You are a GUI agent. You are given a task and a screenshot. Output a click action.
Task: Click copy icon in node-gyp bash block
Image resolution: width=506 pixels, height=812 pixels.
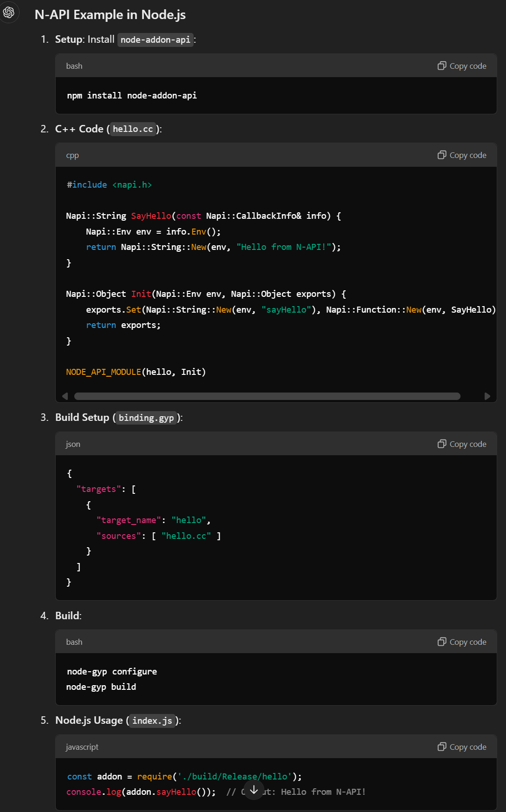(x=441, y=642)
